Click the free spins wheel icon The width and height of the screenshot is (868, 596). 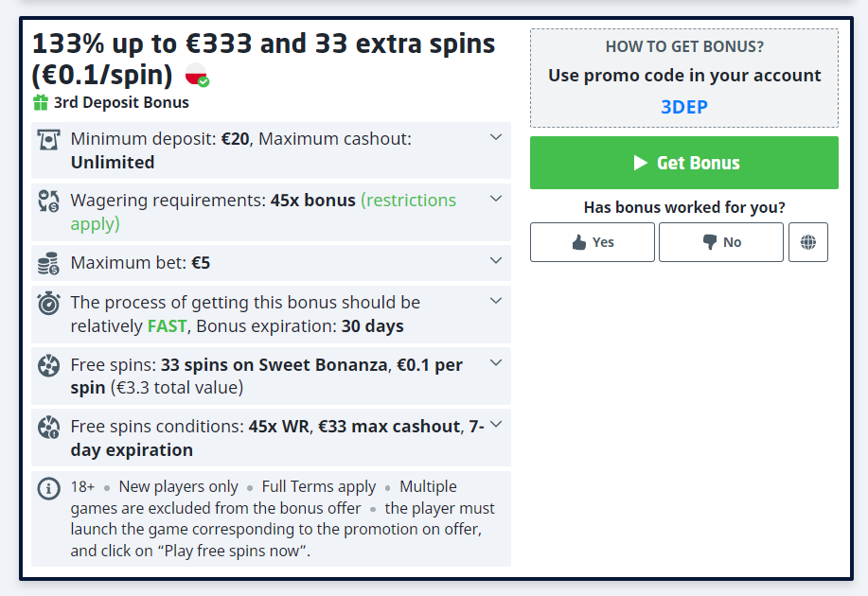(48, 365)
